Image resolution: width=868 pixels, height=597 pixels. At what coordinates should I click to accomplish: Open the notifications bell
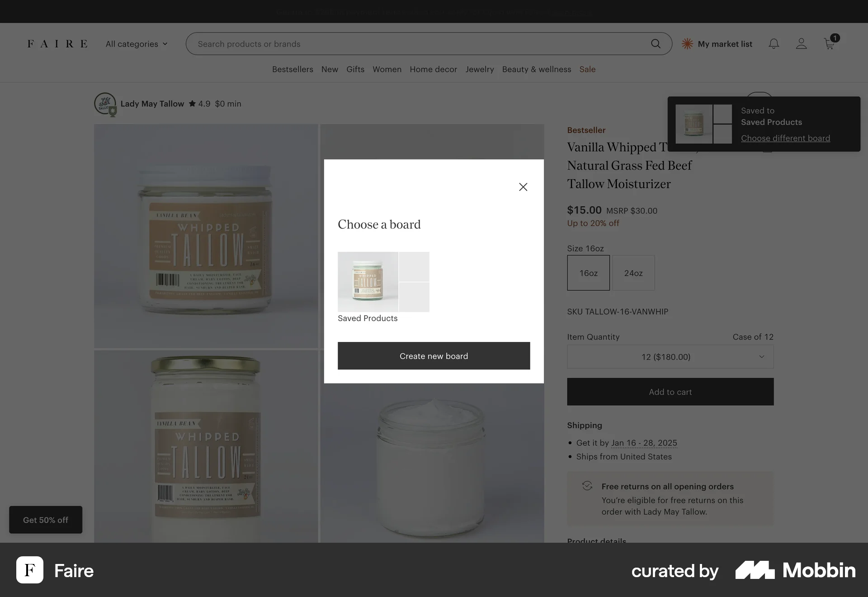774,44
